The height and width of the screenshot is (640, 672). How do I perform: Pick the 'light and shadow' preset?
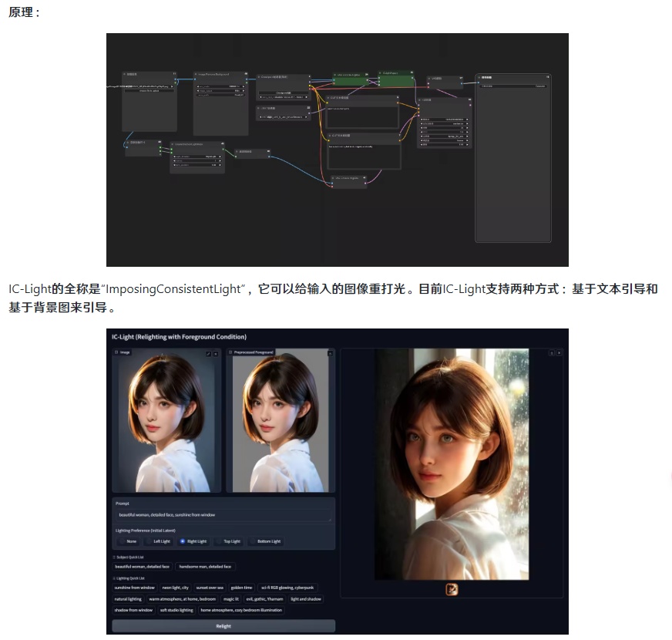click(306, 599)
